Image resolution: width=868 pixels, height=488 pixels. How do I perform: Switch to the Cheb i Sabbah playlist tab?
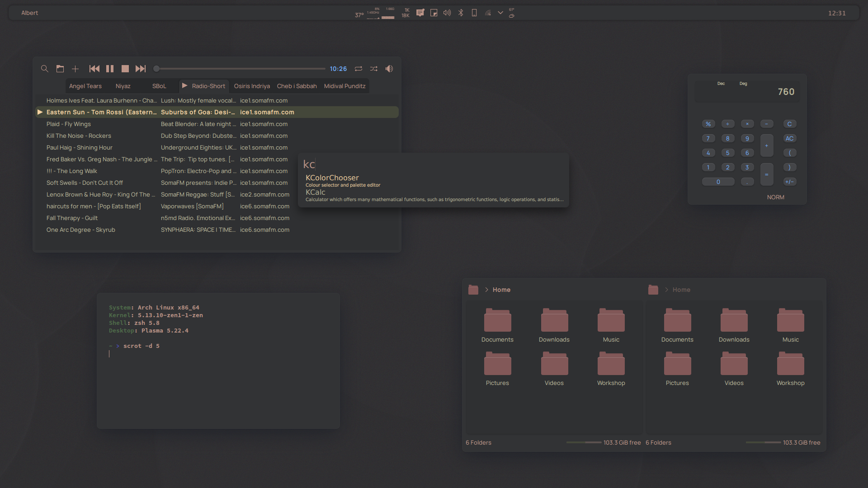(x=297, y=86)
